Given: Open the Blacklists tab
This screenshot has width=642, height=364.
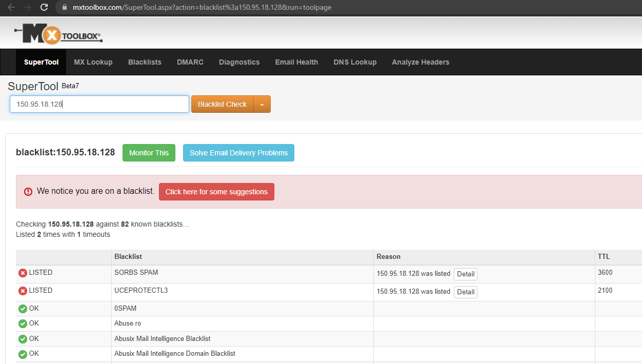Looking at the screenshot, I should click(145, 62).
